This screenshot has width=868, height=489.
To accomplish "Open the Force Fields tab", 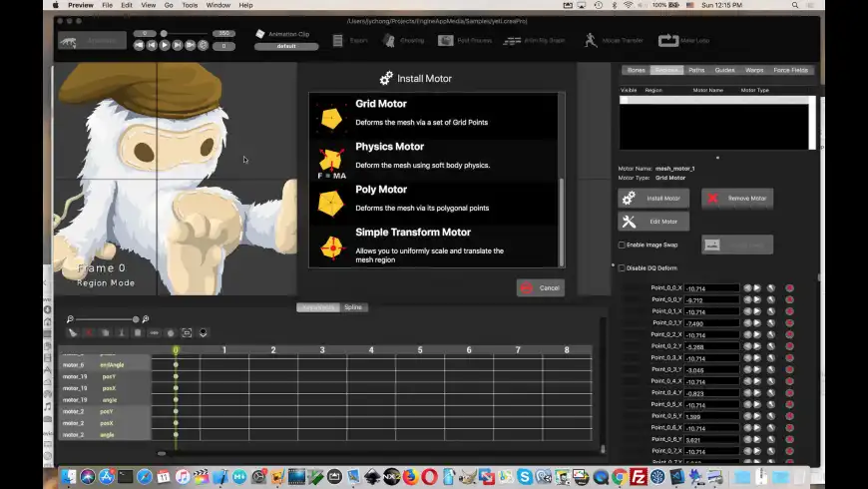I will pos(792,70).
